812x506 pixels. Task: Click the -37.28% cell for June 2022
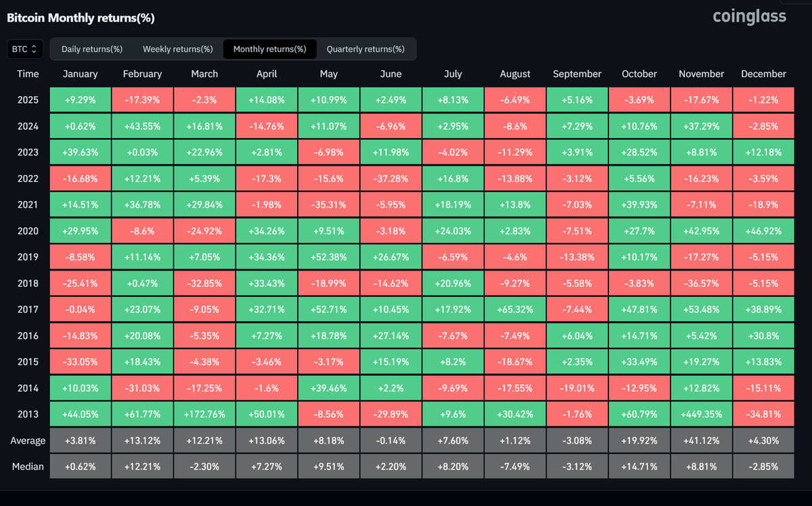click(x=390, y=179)
